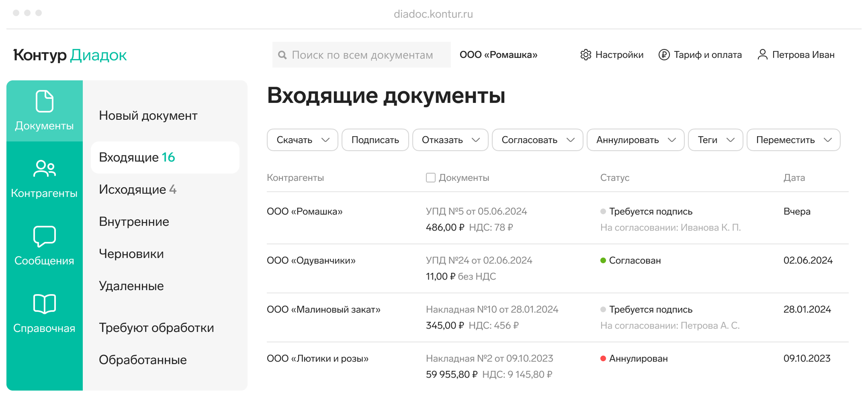Click contractor ООО «Малиновый закат»

323,309
